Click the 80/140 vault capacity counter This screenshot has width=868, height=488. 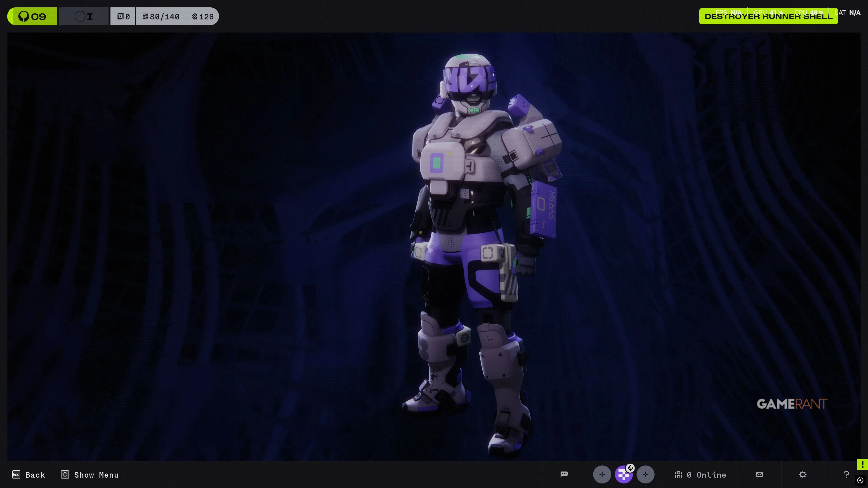[x=160, y=16]
